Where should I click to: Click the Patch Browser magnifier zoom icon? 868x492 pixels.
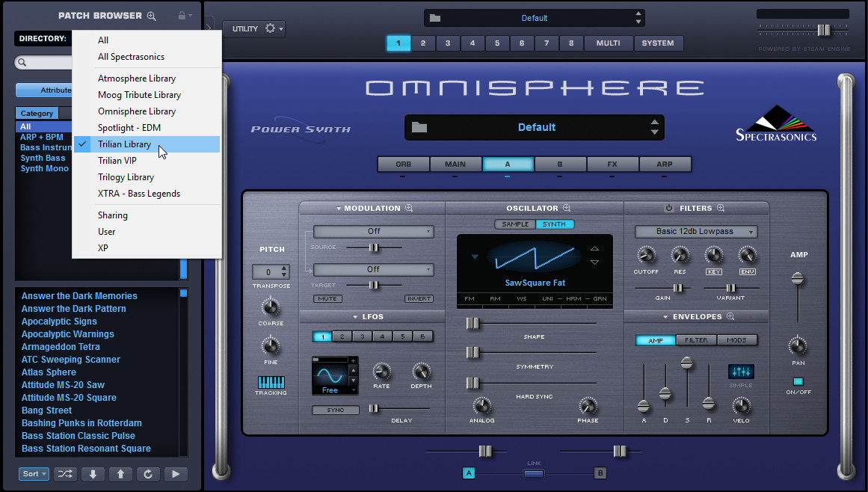point(151,16)
